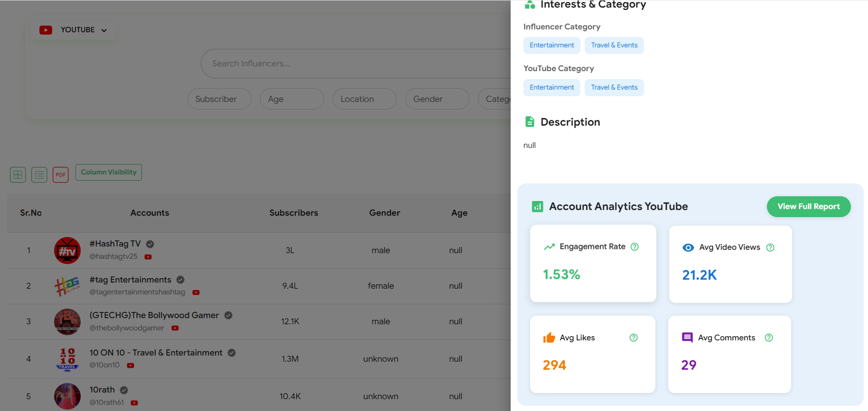
Task: Switch to grid view icon
Action: coord(18,174)
